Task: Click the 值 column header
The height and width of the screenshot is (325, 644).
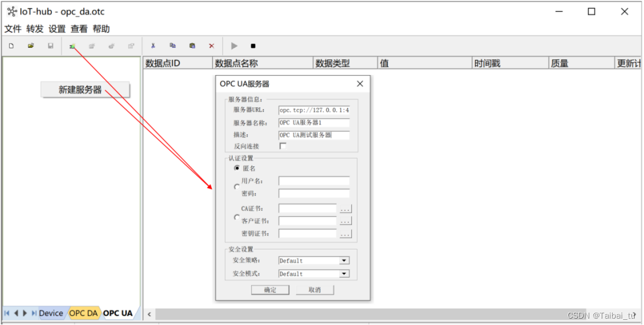Action: click(x=425, y=63)
